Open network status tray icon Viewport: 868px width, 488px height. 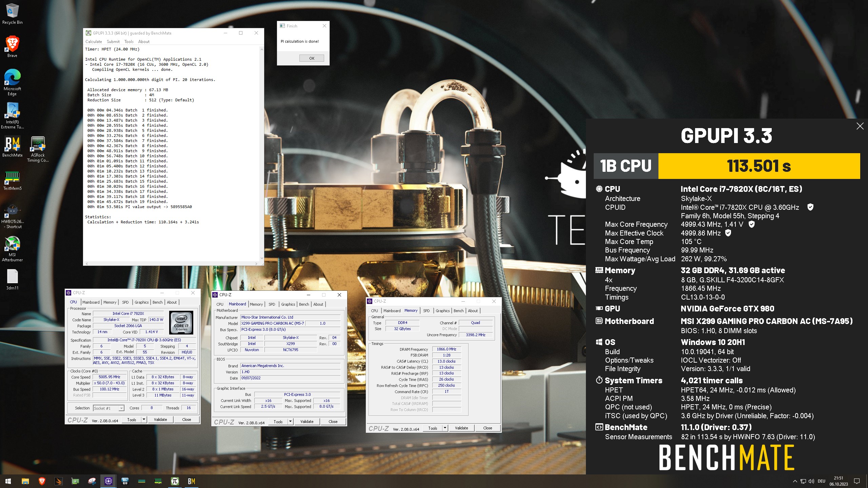point(803,481)
